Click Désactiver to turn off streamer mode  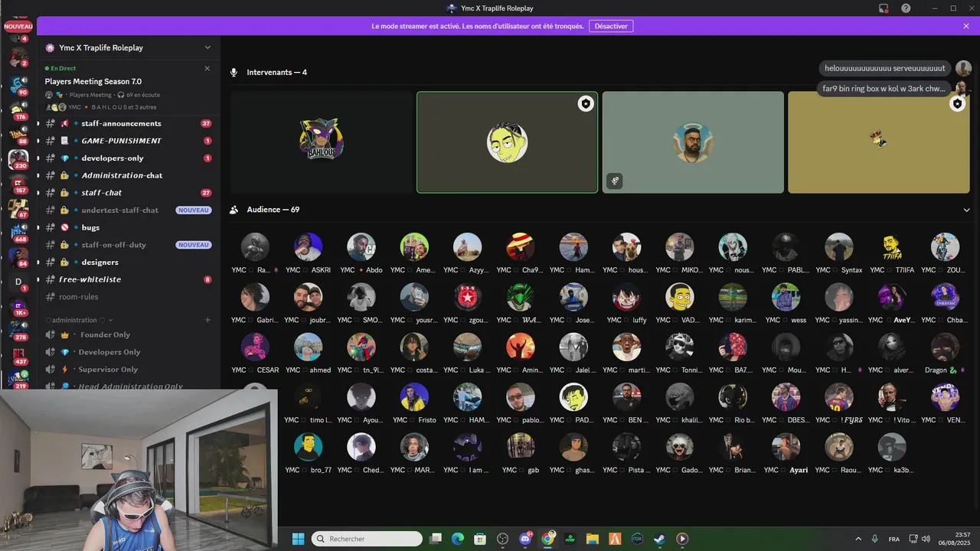(x=611, y=26)
